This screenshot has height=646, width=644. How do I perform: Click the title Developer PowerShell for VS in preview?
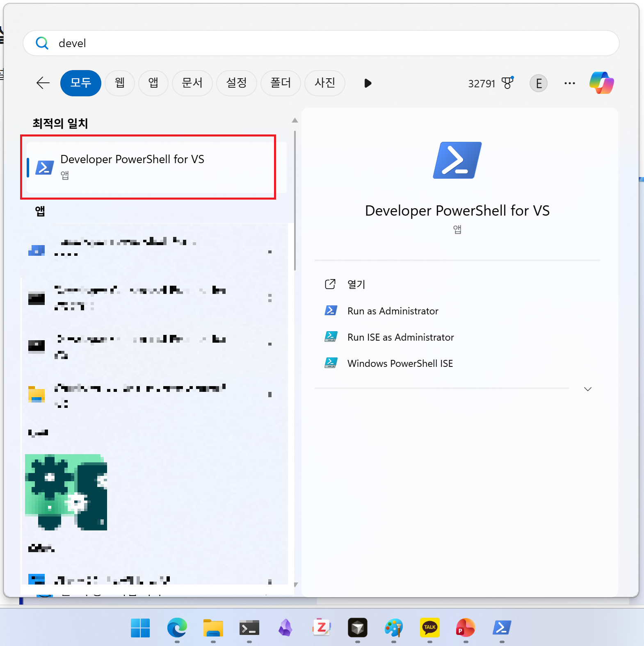tap(457, 211)
